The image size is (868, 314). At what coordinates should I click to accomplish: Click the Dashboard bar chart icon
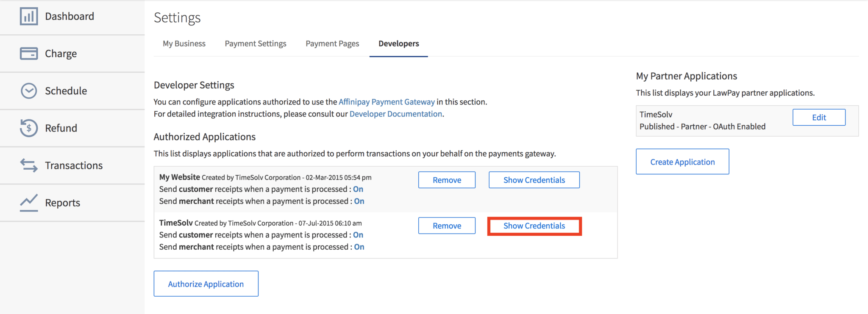(29, 17)
